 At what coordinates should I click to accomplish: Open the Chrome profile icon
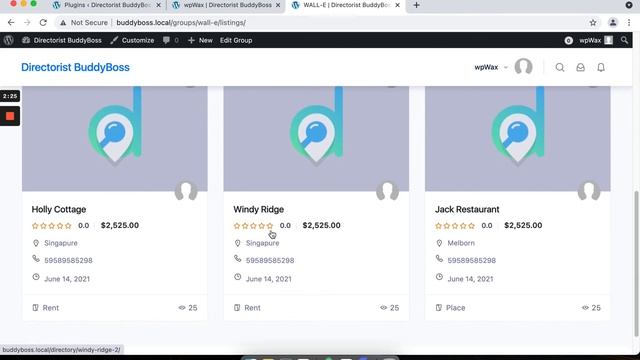pyautogui.click(x=613, y=22)
